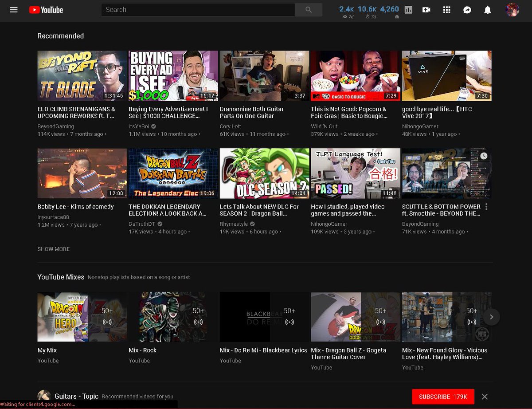Click the 10.6K watch time stat
This screenshot has width=532, height=409.
367,12
